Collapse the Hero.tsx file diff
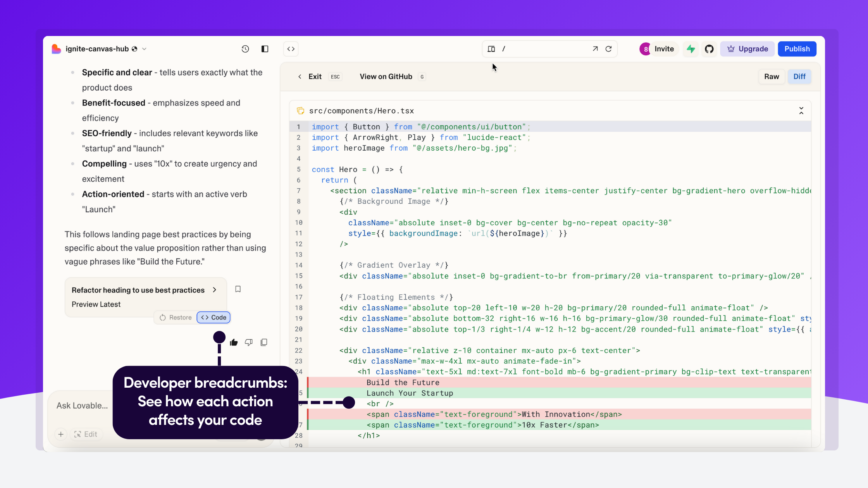Image resolution: width=868 pixels, height=488 pixels. 801,111
